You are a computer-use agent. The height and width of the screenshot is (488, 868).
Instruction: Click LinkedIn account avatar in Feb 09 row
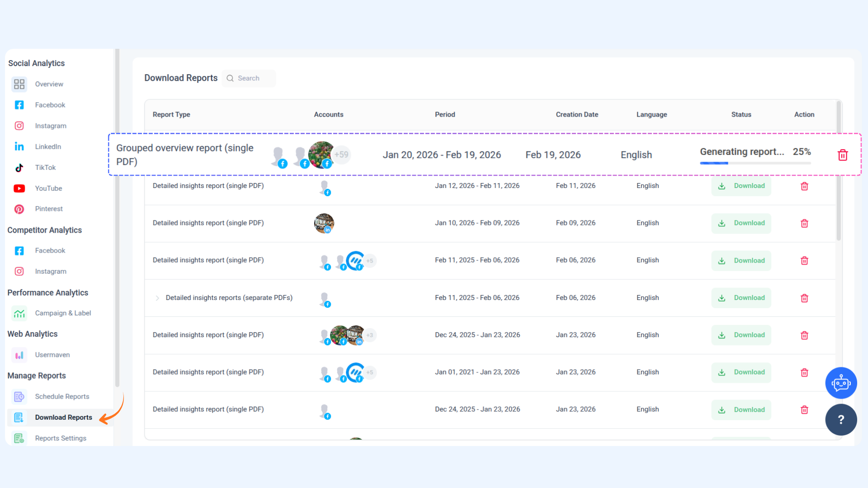[x=324, y=223]
